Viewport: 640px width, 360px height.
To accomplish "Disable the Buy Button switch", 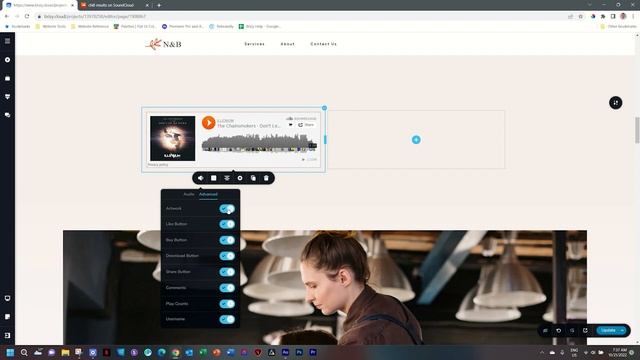I will 227,240.
